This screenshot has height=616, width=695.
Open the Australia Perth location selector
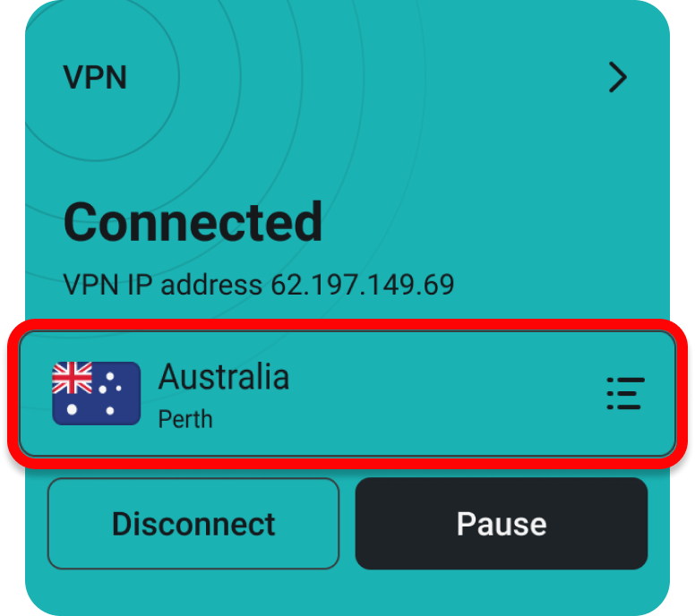coord(347,394)
